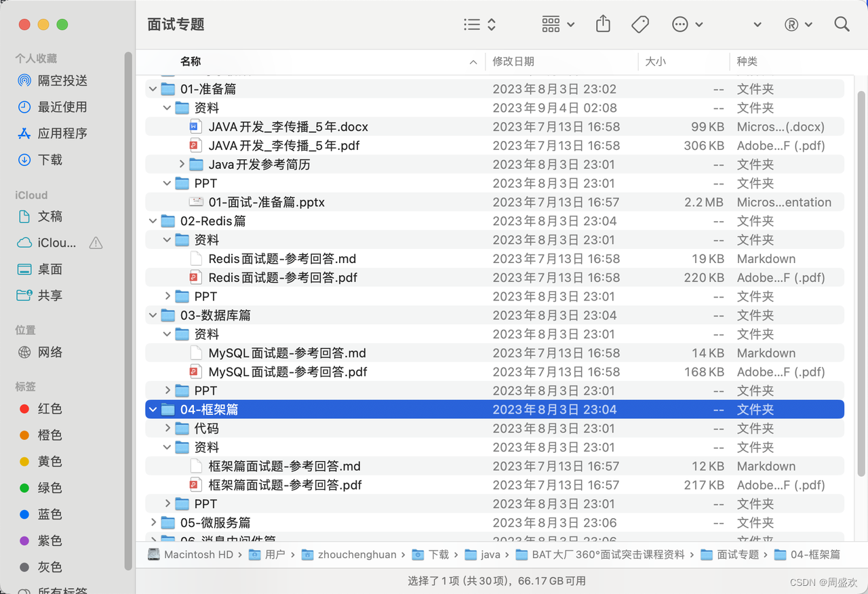Open iCloud云盘 showing the warning badge
The height and width of the screenshot is (594, 868).
point(51,242)
